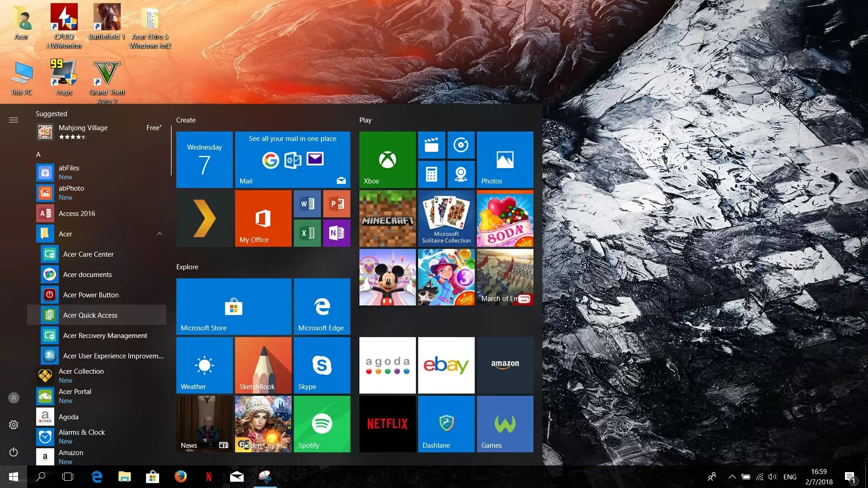The image size is (868, 488).
Task: Open the Skype tile
Action: coord(322,365)
